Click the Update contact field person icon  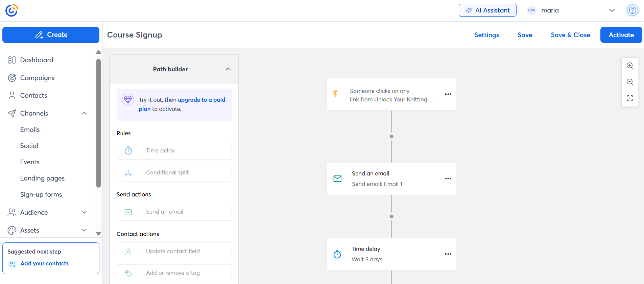pyautogui.click(x=128, y=252)
